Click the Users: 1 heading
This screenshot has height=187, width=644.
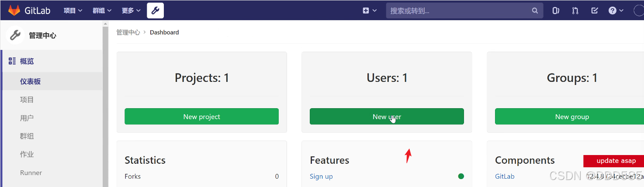pos(387,78)
